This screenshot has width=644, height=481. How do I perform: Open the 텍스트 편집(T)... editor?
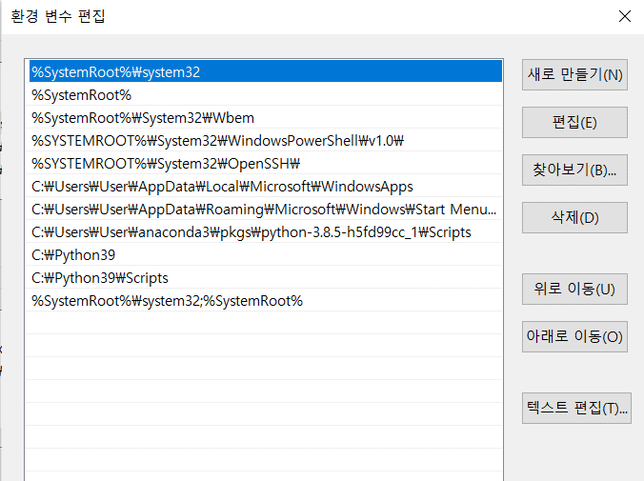(575, 407)
